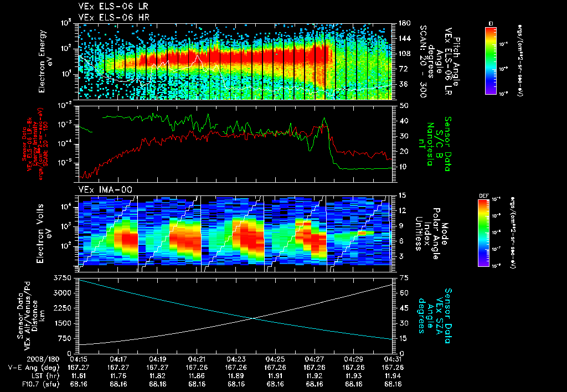Select the "VEx ELS-06 LR" title text
This screenshot has width=567, height=392.
[113, 7]
